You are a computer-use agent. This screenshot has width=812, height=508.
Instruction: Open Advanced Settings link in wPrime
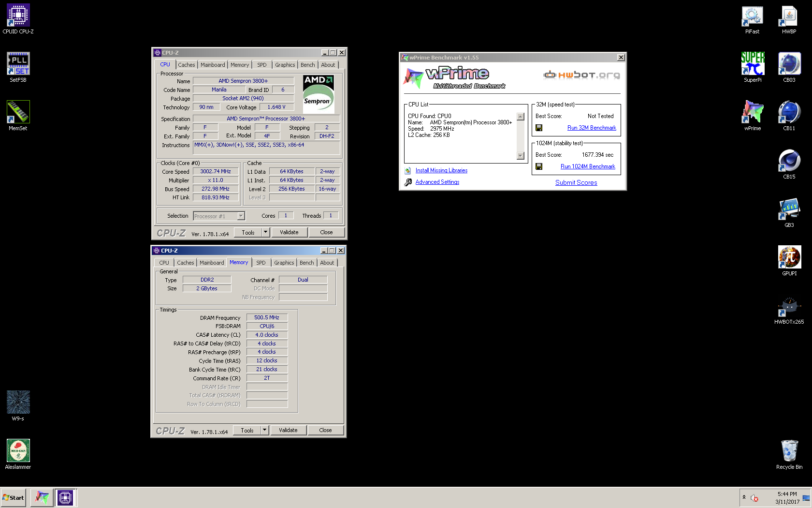tap(437, 182)
